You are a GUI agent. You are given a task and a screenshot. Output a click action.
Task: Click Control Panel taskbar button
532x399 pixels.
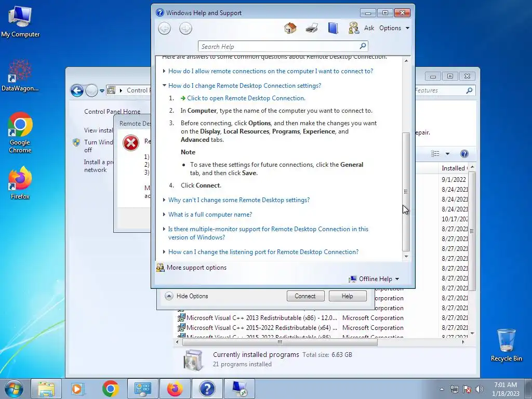(142, 389)
